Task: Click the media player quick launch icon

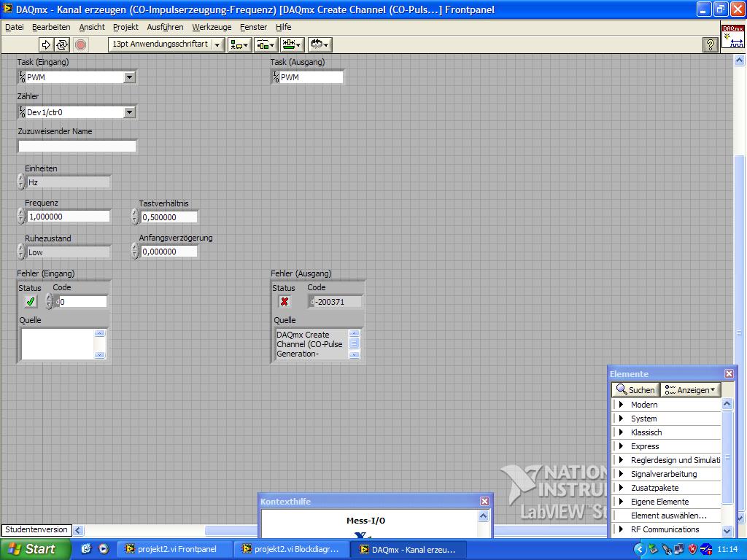Action: pos(104,548)
